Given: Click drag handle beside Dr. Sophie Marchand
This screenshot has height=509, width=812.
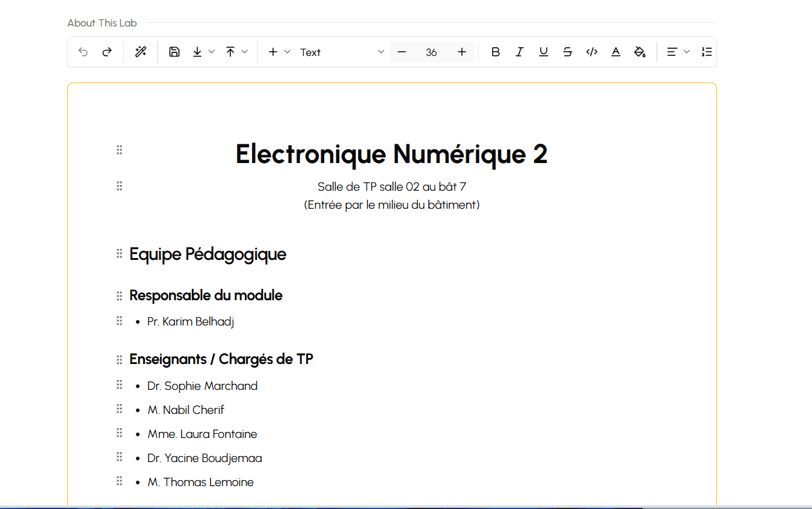Looking at the screenshot, I should pyautogui.click(x=119, y=384).
